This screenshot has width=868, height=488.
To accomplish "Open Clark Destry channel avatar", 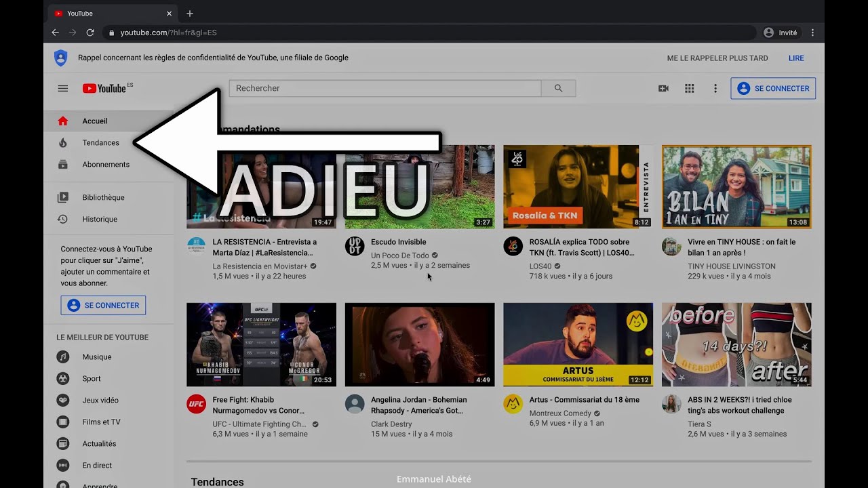I will coord(355,404).
